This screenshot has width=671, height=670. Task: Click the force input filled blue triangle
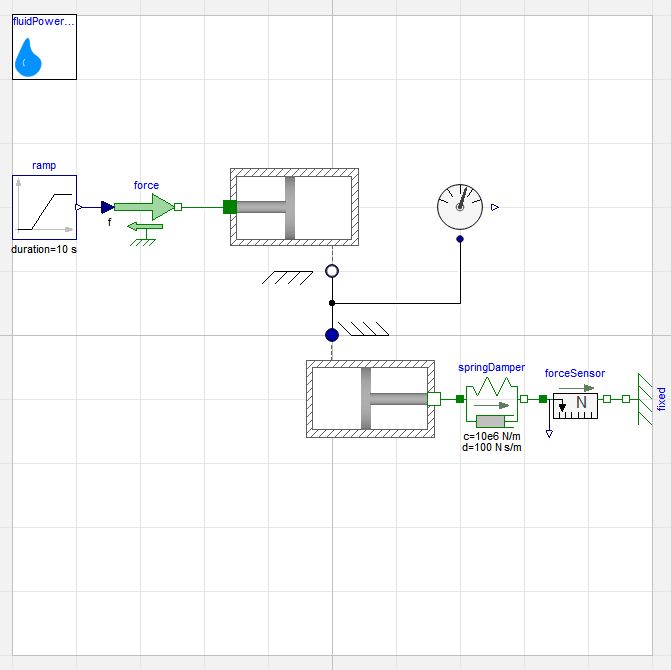pos(107,208)
